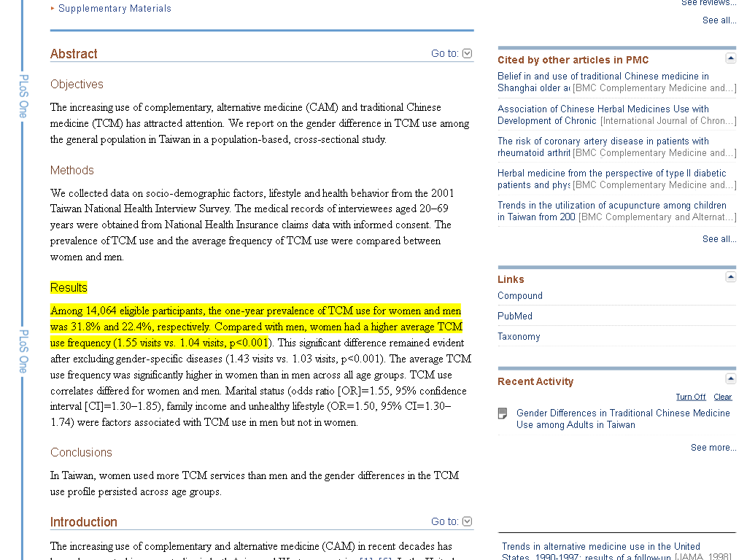The width and height of the screenshot is (747, 560).
Task: Collapse the Links panel
Action: 730,276
